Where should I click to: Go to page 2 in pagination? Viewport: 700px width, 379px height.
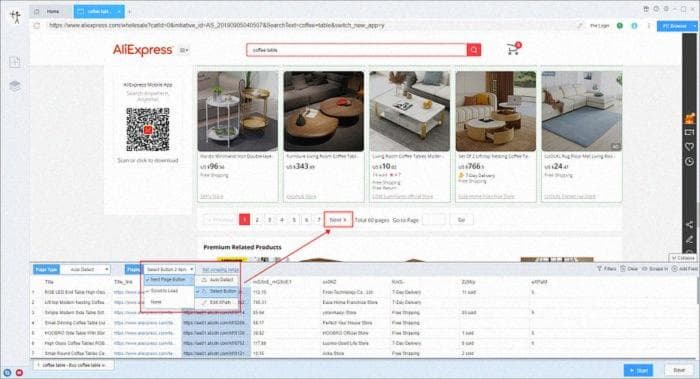coord(257,220)
